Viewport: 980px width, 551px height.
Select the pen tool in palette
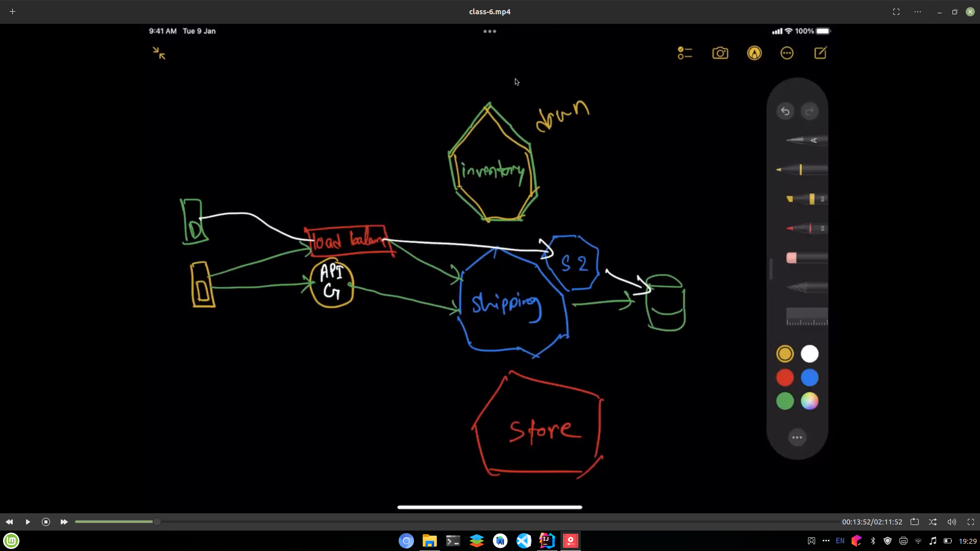click(x=806, y=140)
